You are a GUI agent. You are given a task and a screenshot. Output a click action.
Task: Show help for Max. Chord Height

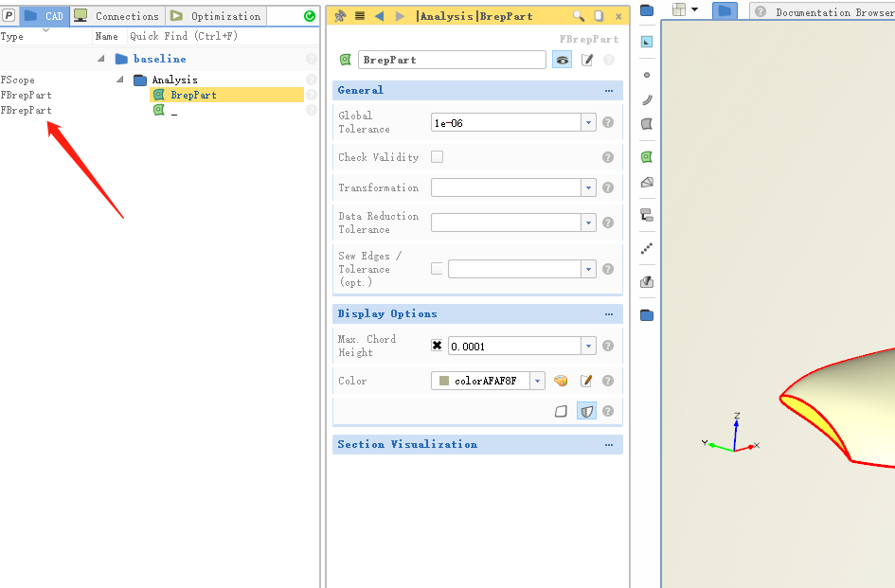(608, 346)
